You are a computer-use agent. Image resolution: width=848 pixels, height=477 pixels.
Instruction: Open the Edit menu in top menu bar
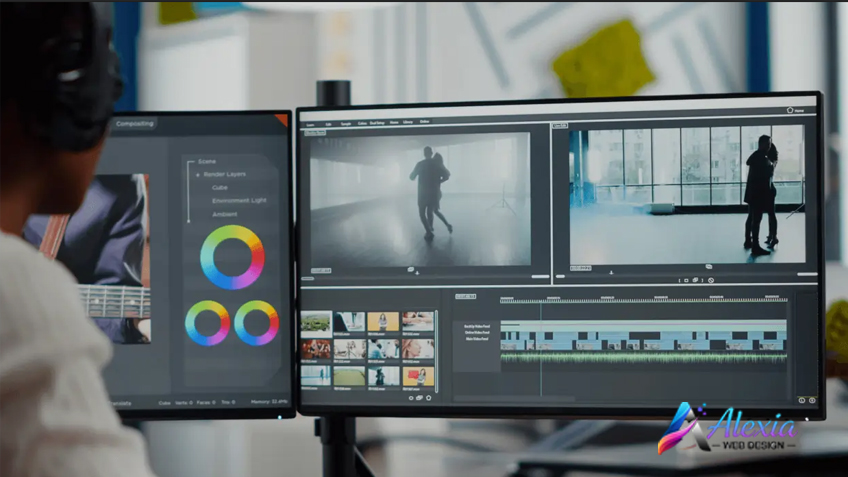tap(327, 122)
